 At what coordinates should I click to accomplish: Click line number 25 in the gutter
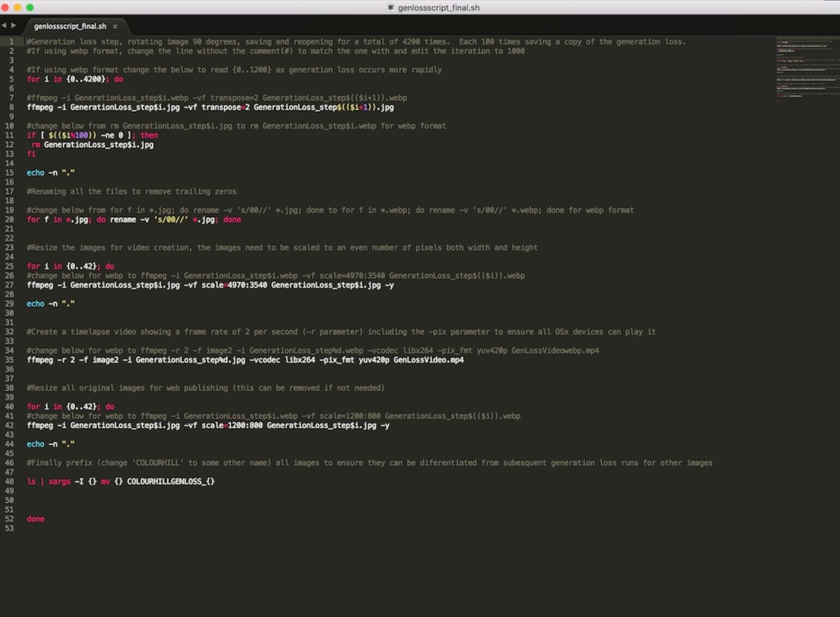pyautogui.click(x=9, y=266)
